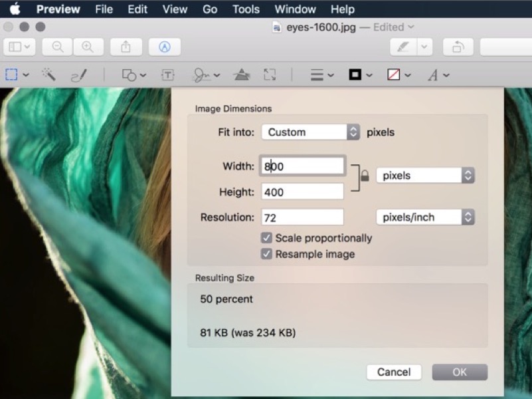Click the proportional lock icon
The width and height of the screenshot is (532, 399).
coord(365,176)
